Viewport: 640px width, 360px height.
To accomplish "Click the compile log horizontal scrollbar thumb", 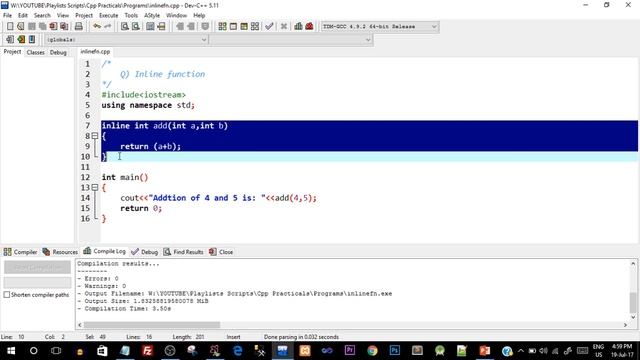I will (x=152, y=325).
